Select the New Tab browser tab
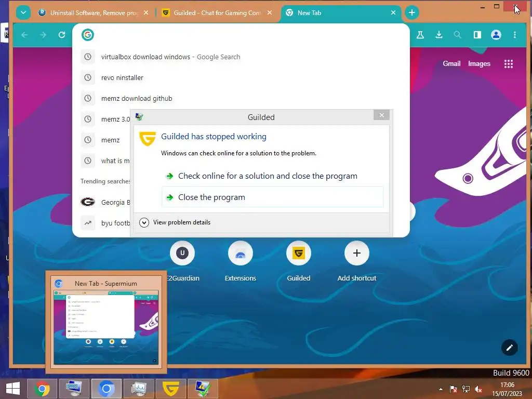 tap(340, 13)
